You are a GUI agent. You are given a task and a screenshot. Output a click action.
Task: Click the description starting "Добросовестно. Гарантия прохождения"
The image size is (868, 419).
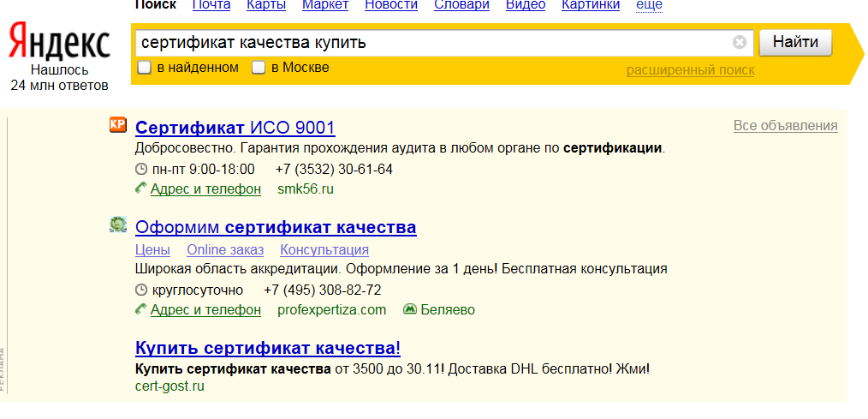(401, 148)
